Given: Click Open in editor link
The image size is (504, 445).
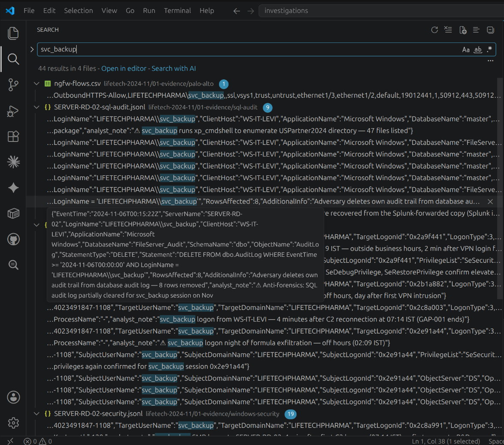Looking at the screenshot, I should pos(124,69).
